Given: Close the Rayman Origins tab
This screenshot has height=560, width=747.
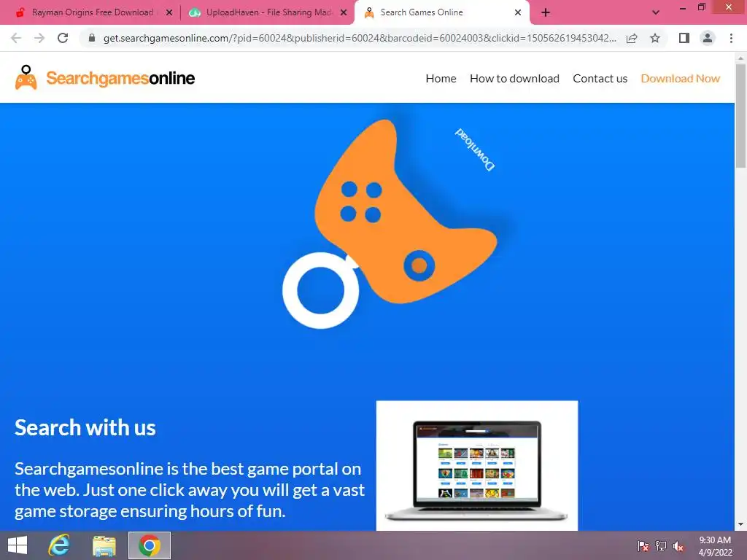Looking at the screenshot, I should pos(169,12).
